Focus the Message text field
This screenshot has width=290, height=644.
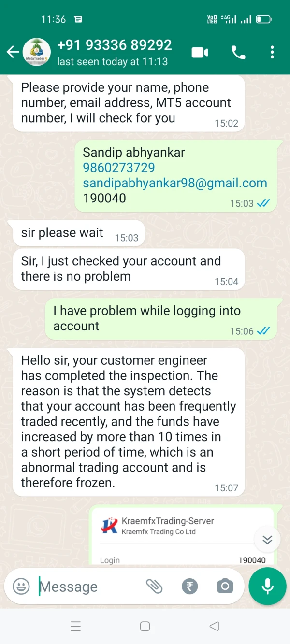coord(89,587)
